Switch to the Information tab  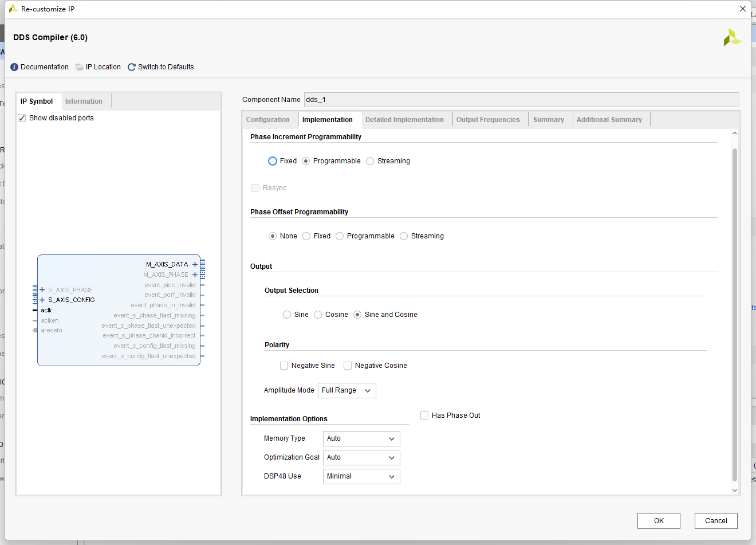click(x=84, y=101)
